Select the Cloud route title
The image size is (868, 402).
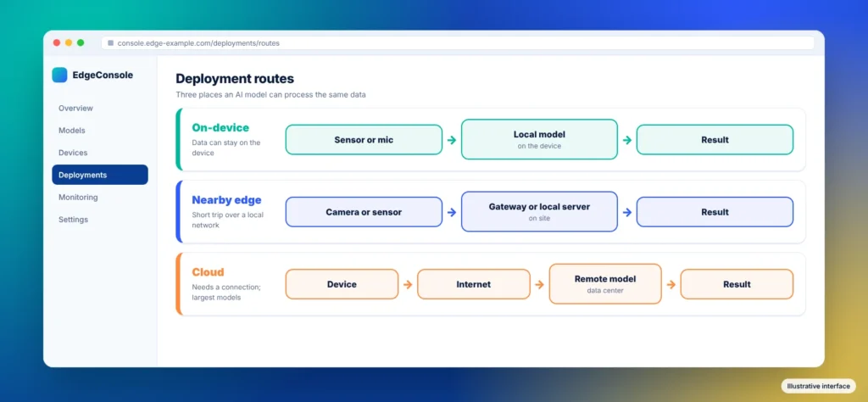point(209,272)
